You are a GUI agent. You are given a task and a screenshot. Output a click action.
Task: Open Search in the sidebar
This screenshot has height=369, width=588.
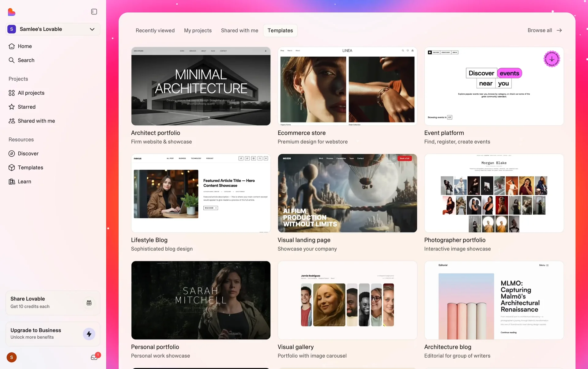tap(26, 60)
